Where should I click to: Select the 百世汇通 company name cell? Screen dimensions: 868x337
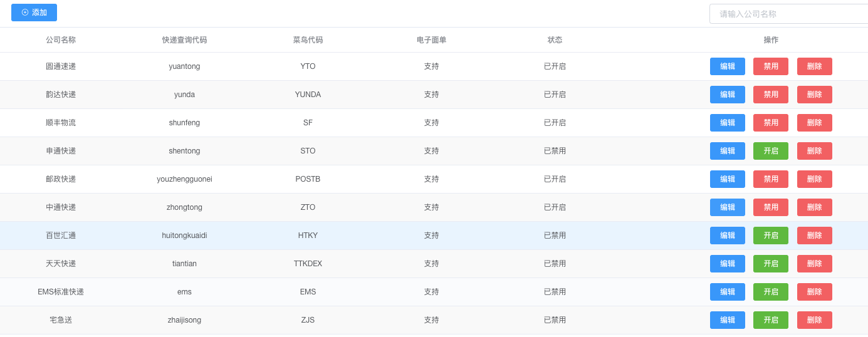coord(61,236)
